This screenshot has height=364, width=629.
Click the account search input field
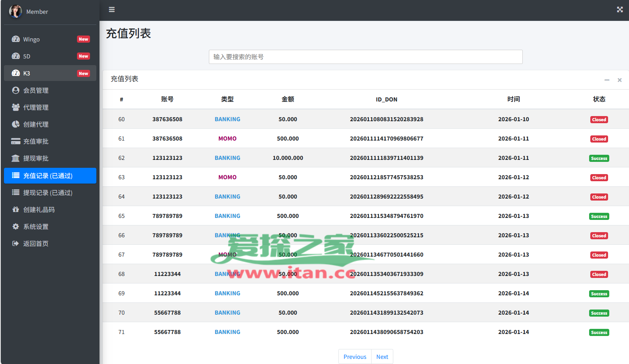tap(365, 57)
